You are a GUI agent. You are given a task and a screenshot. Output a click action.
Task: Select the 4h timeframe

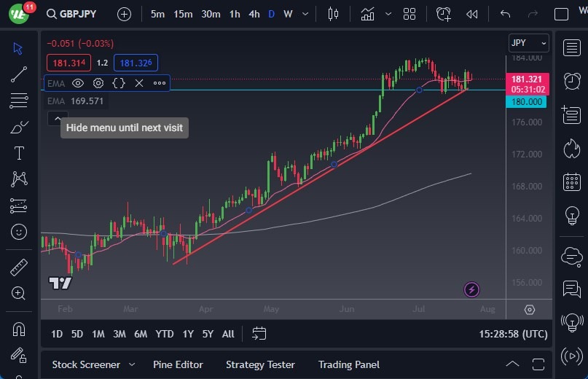click(x=254, y=14)
